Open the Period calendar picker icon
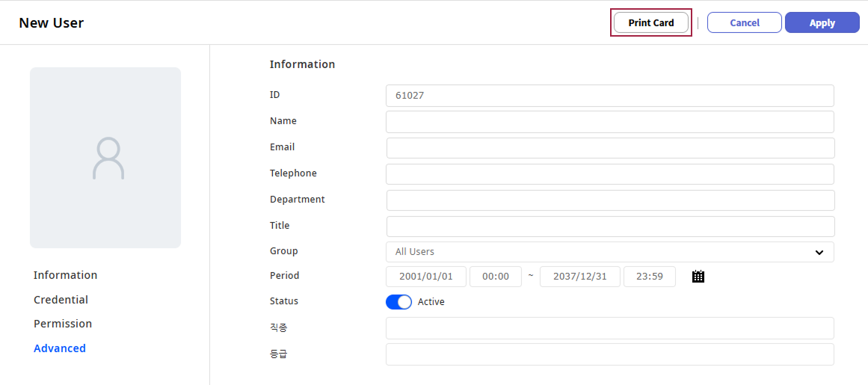This screenshot has width=868, height=385. [698, 277]
